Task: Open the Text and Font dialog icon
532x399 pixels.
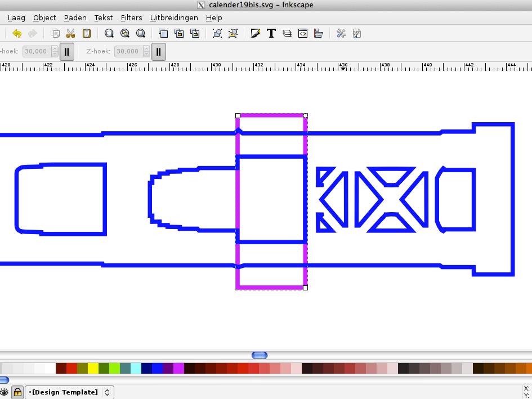Action: point(271,33)
